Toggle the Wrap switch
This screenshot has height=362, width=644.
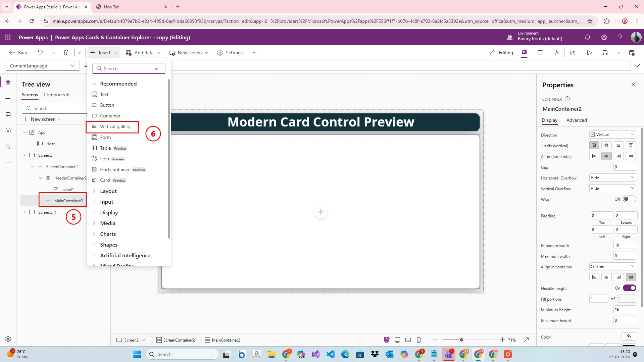tap(629, 199)
